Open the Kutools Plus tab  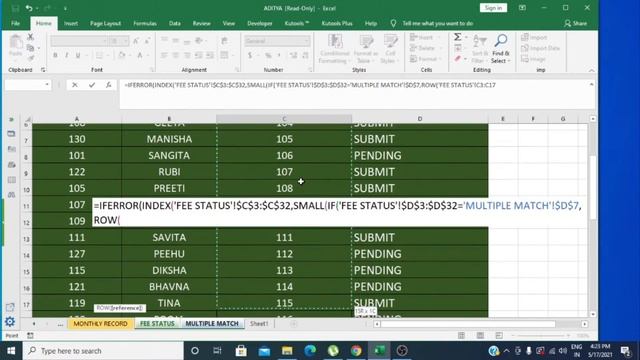[x=337, y=23]
